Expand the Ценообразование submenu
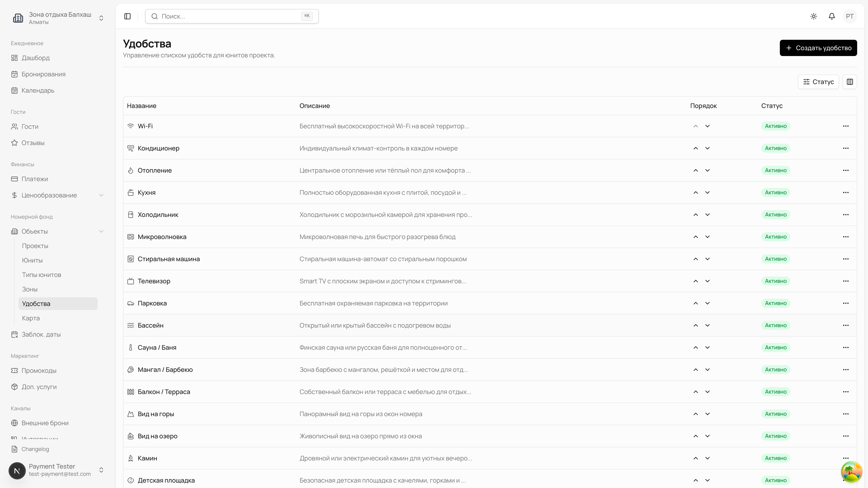868x488 pixels. click(101, 195)
